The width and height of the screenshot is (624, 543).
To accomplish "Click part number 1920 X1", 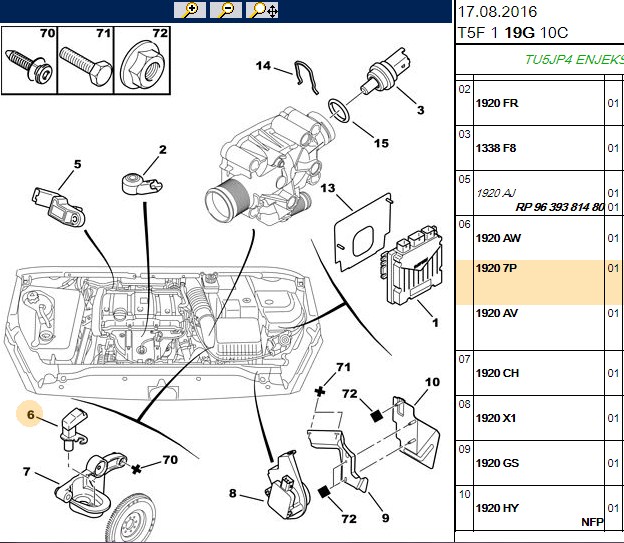I will click(496, 418).
